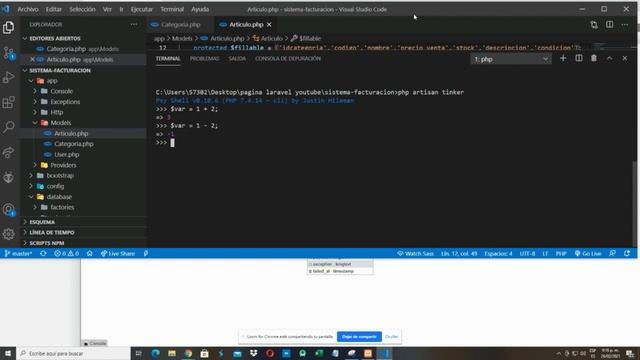Open the Archivo menu
The image size is (640, 360).
[28, 9]
